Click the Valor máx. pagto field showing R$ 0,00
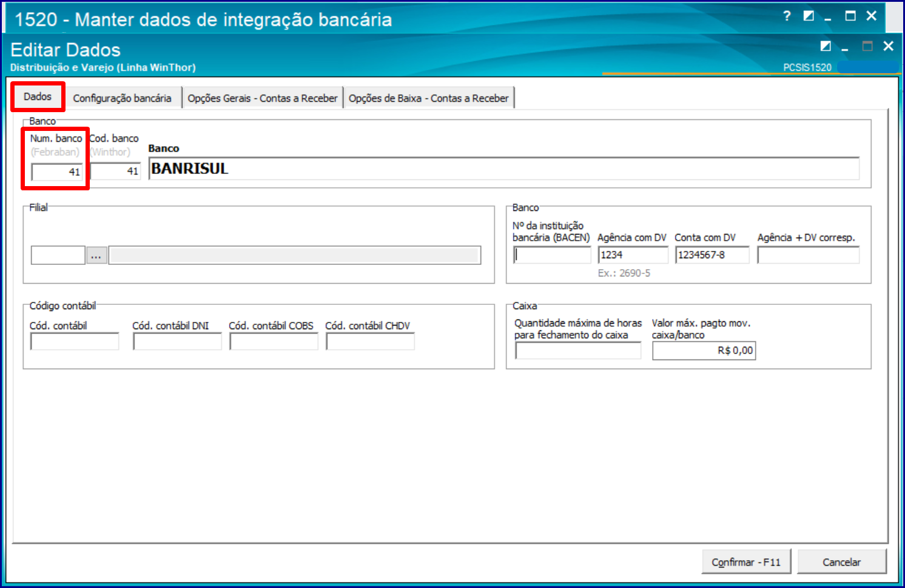The width and height of the screenshot is (905, 588). pos(704,350)
